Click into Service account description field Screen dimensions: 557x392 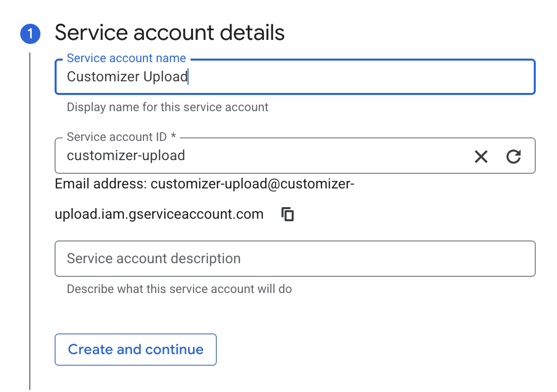pyautogui.click(x=295, y=259)
